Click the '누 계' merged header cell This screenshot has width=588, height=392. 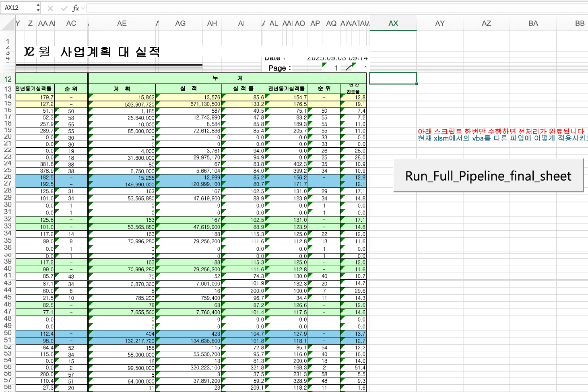click(x=227, y=78)
